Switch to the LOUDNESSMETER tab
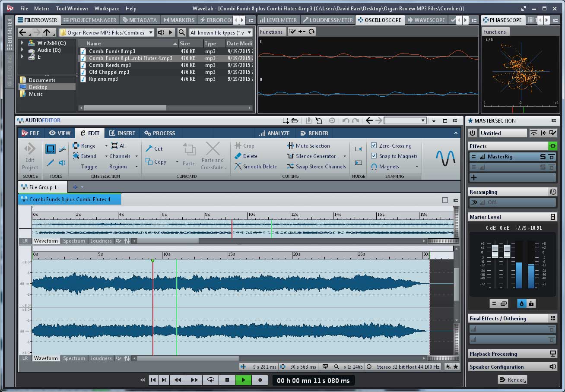This screenshot has width=565, height=392. click(x=328, y=20)
